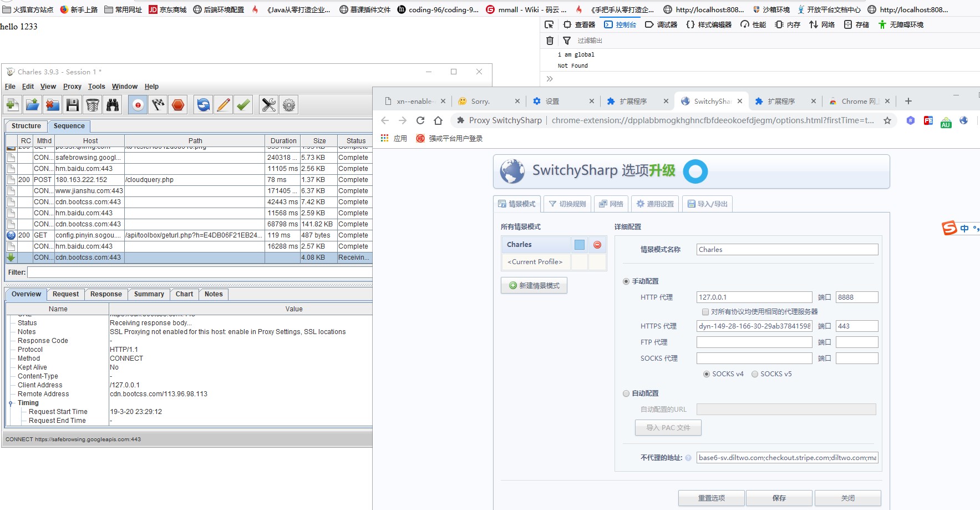Viewport: 980px width, 510px height.
Task: Check 'use same proxy for all protocols' checkbox
Action: [x=705, y=312]
